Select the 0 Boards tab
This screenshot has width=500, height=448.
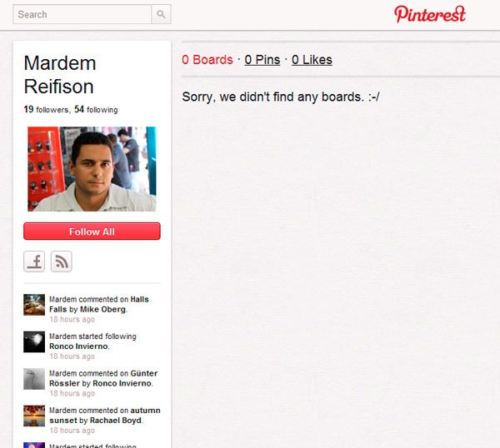207,60
